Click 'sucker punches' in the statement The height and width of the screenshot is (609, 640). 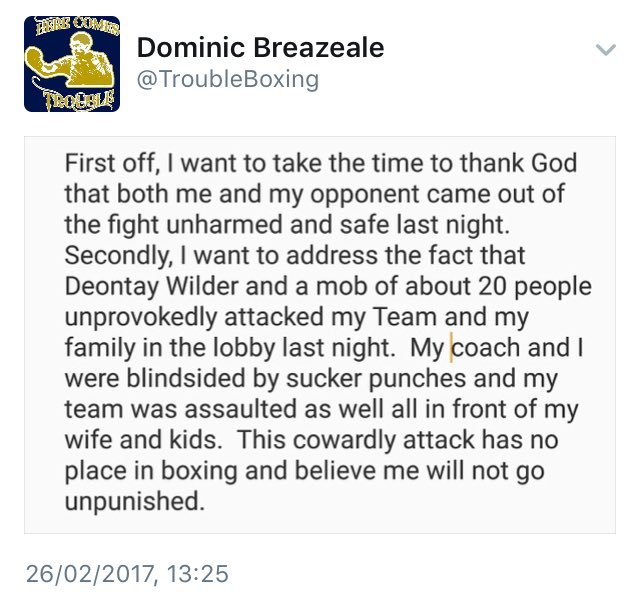pyautogui.click(x=376, y=379)
